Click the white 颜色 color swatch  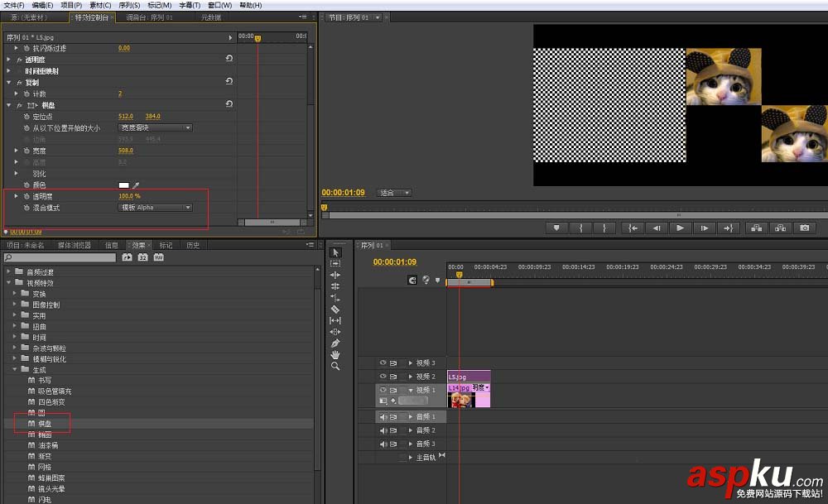click(123, 185)
